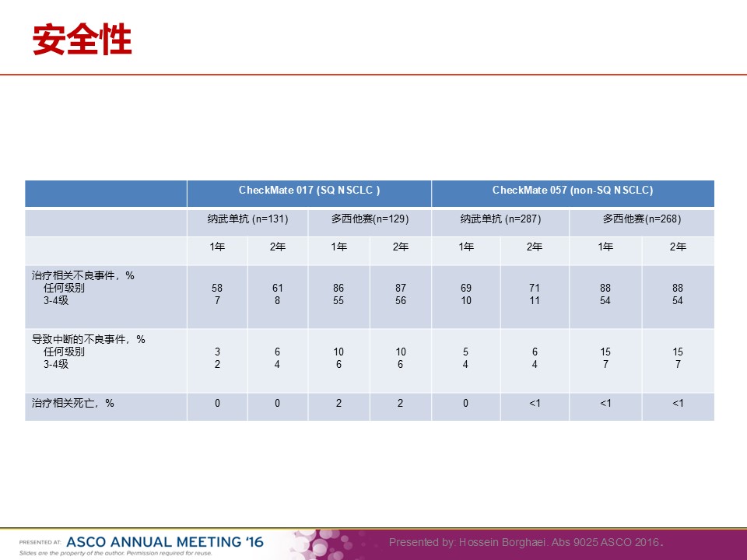The height and width of the screenshot is (560, 747).
Task: Select the CheckMate 057 (non-SQ NSCLC) header
Action: [x=573, y=191]
